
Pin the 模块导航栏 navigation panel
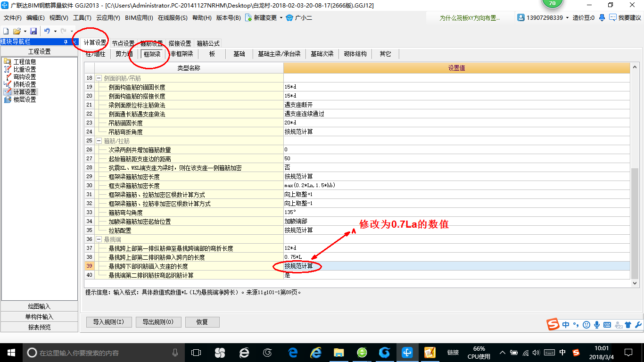click(x=66, y=42)
